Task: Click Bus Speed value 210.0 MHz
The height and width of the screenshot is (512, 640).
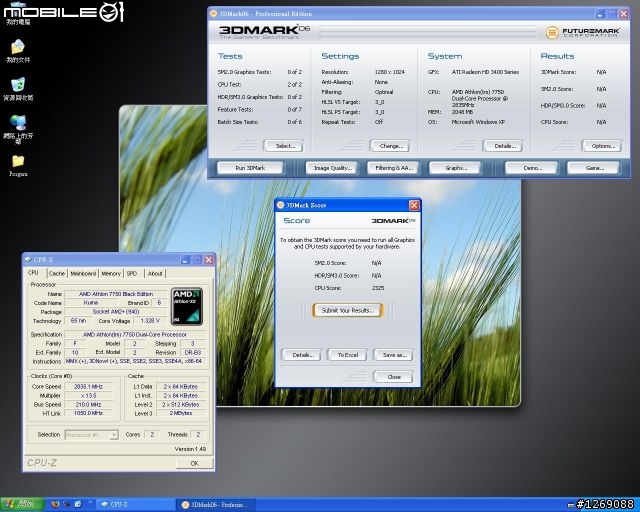Action: point(88,404)
